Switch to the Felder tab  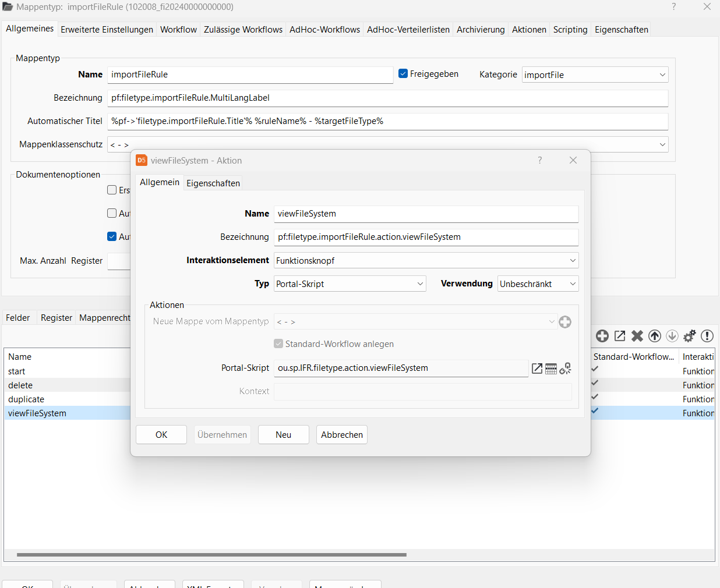[18, 318]
